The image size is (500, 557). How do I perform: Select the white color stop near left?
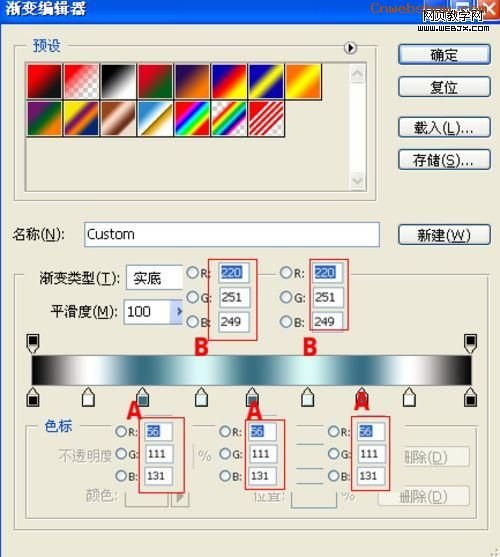point(88,397)
